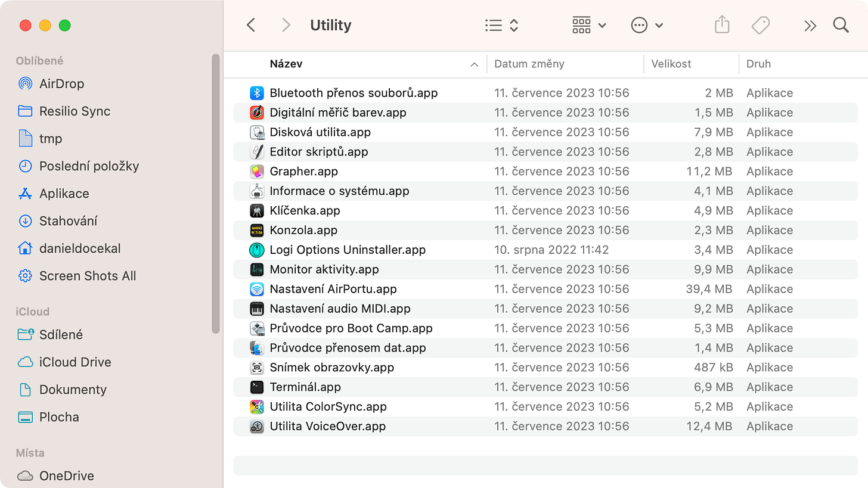Click the Průvodce přenosem dat icon

[257, 349]
